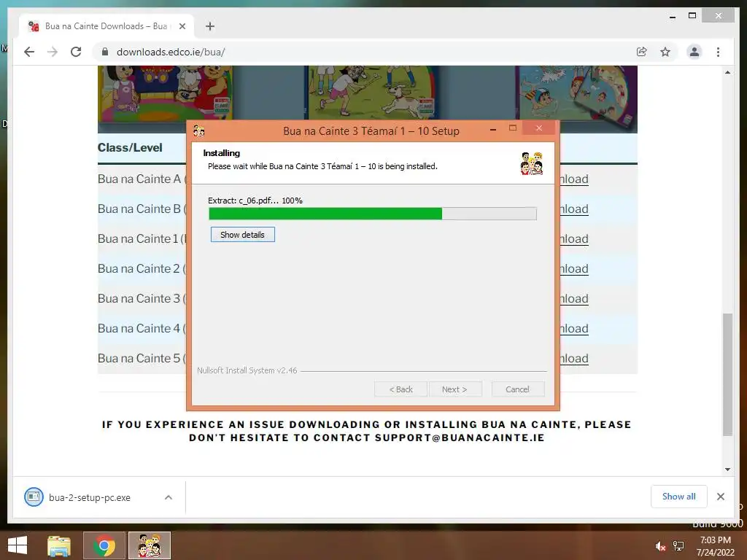Click the Class/Level table header
This screenshot has height=560, width=747.
tap(130, 147)
